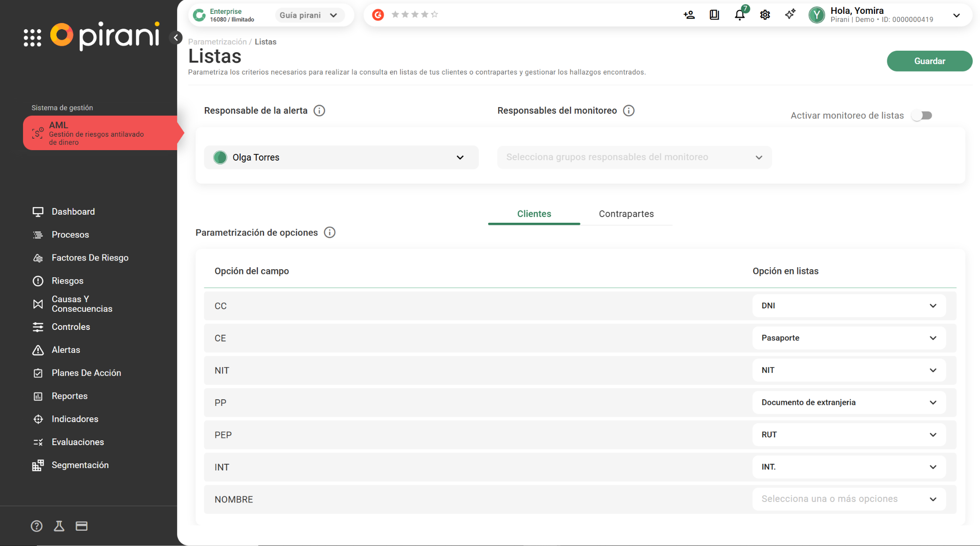This screenshot has height=546, width=980.
Task: Toggle Activar monitoreo de listas switch
Action: coord(922,116)
